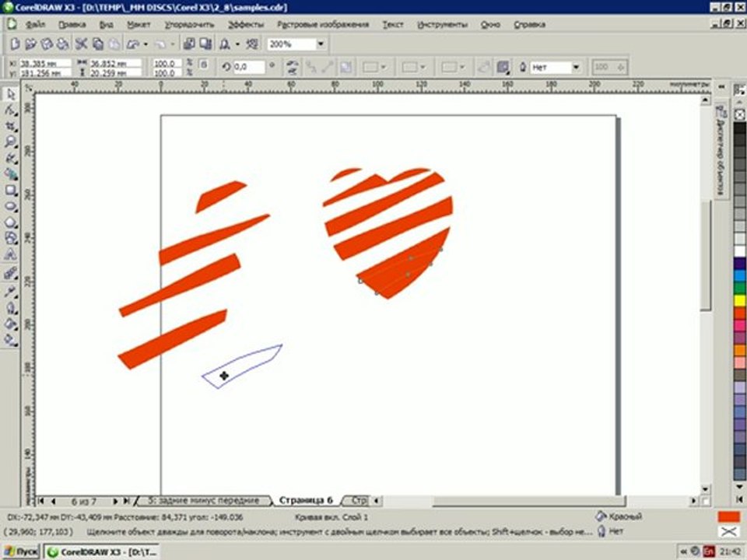Click the Save icon
Image resolution: width=747 pixels, height=560 pixels.
coord(47,44)
